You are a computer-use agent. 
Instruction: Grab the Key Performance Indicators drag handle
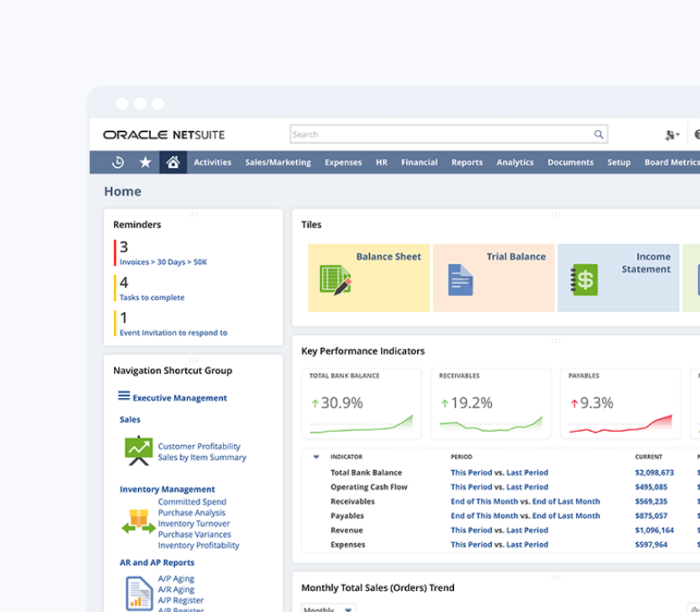[555, 340]
